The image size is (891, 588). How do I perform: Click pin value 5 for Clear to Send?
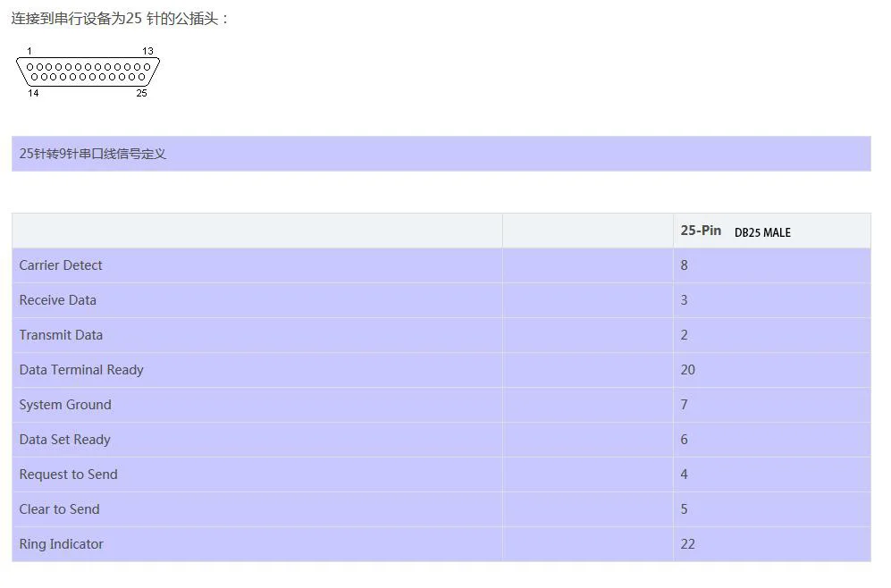(685, 509)
